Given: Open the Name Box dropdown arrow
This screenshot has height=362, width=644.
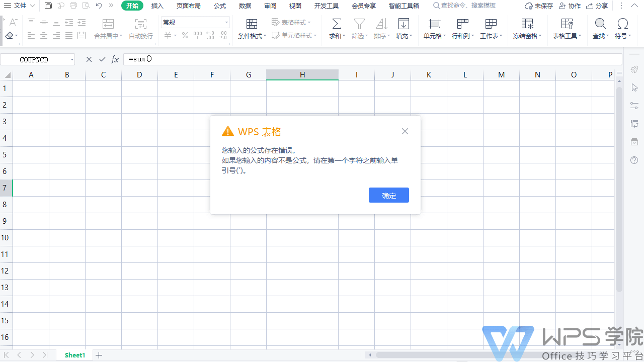Looking at the screenshot, I should click(72, 60).
